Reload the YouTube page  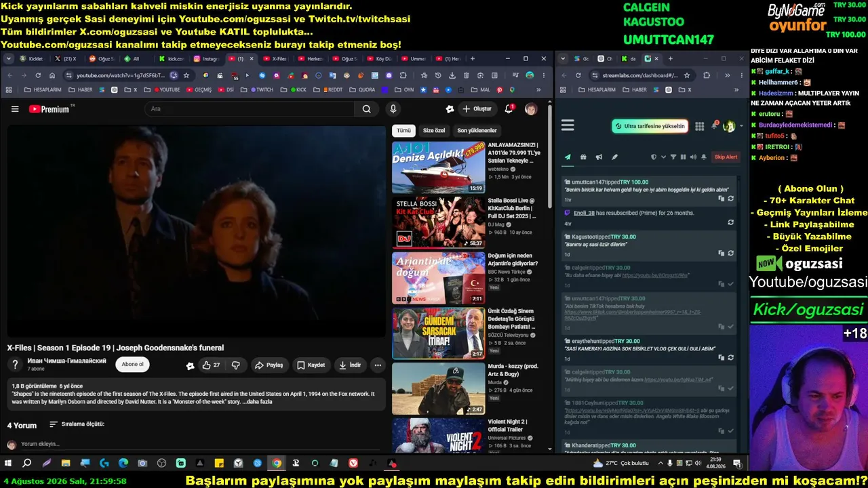(x=38, y=75)
